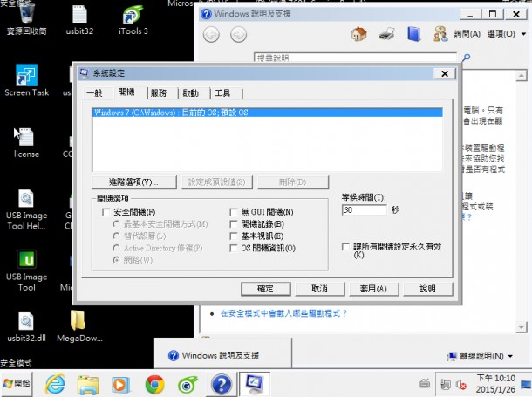This screenshot has height=397, width=532.
Task: Open usbit32.dll file icon
Action: tap(26, 326)
